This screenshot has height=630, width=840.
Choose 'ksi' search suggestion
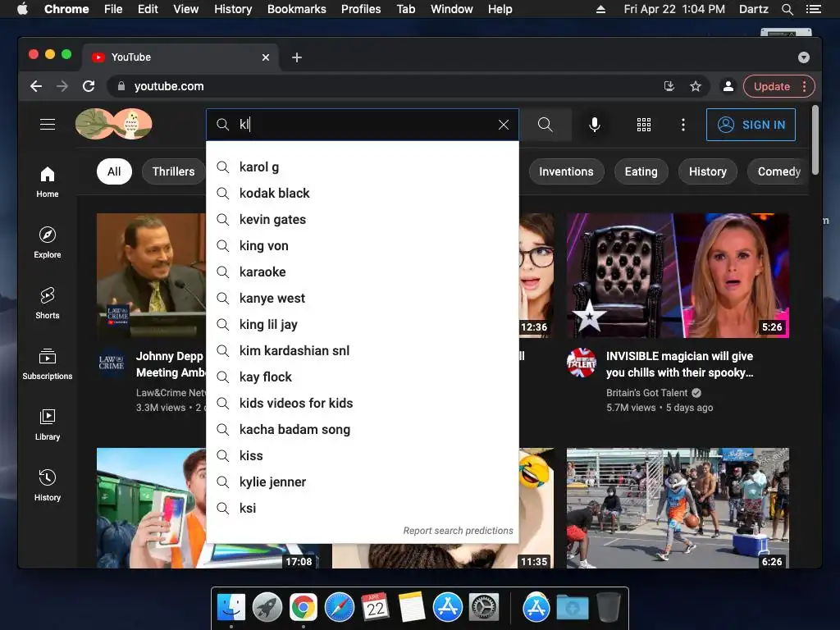(x=362, y=509)
